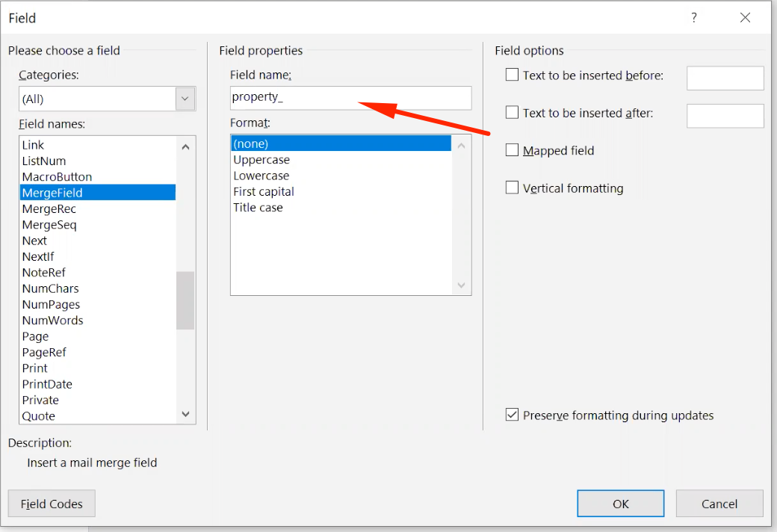This screenshot has height=532, width=777.
Task: Choose First capital format
Action: (341, 191)
